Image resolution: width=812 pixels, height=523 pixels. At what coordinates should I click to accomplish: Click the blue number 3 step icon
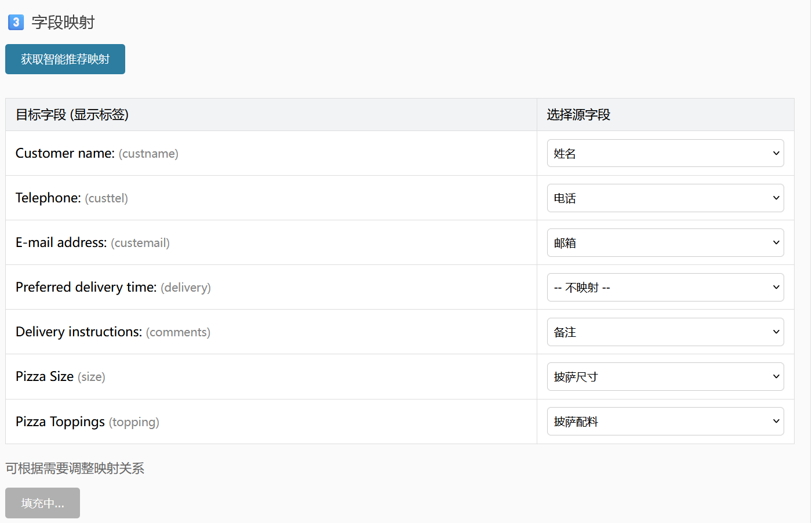tap(16, 23)
